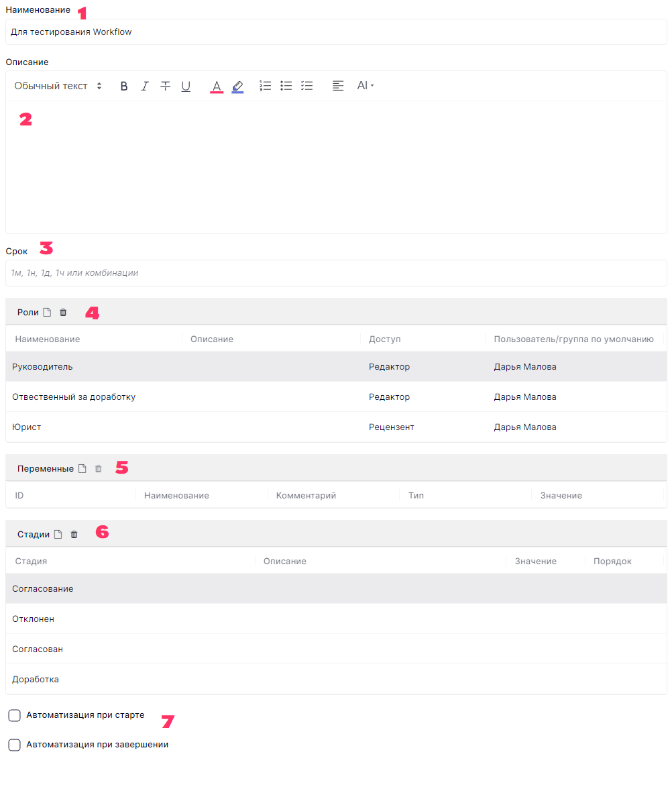Enable Автоматизация при старте checkbox
Screen dimensions: 672x793
tap(15, 716)
